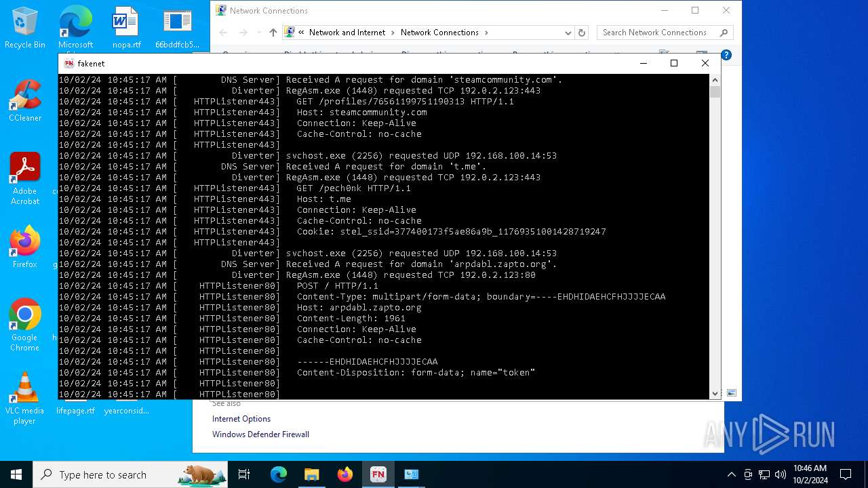Image resolution: width=868 pixels, height=488 pixels.
Task: Minimize the fakenet window
Action: coord(643,63)
